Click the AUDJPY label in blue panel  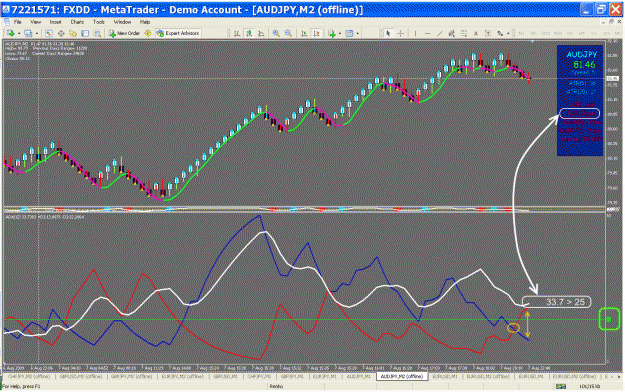[582, 55]
